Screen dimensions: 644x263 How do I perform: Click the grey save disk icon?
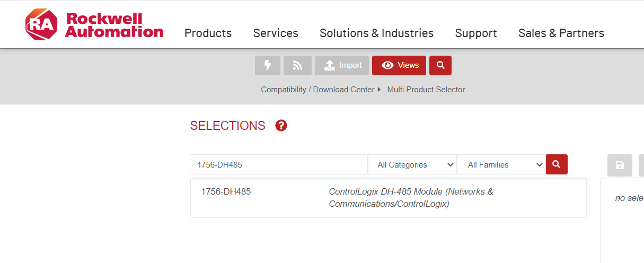click(x=620, y=165)
